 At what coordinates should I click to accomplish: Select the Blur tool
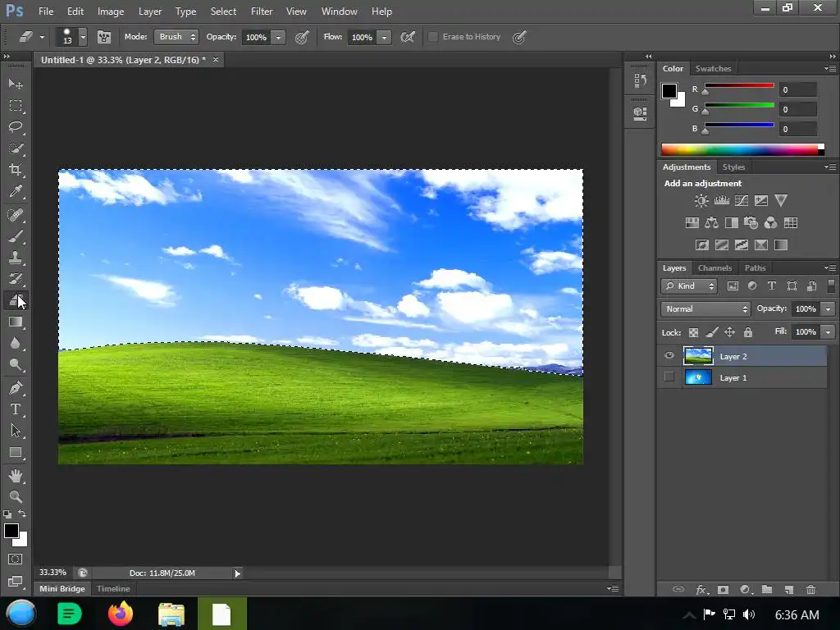(x=16, y=344)
